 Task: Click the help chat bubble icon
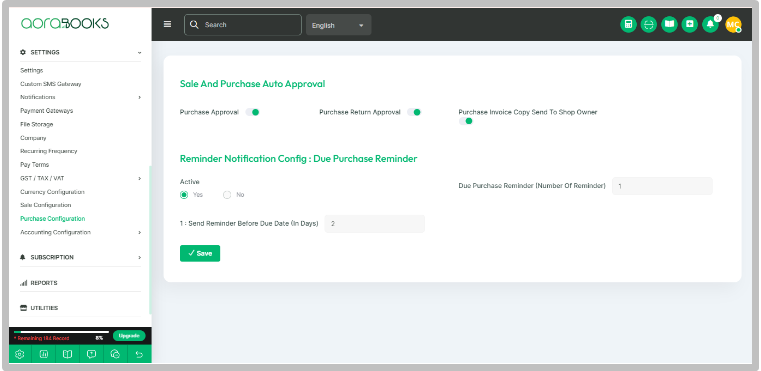[91, 354]
